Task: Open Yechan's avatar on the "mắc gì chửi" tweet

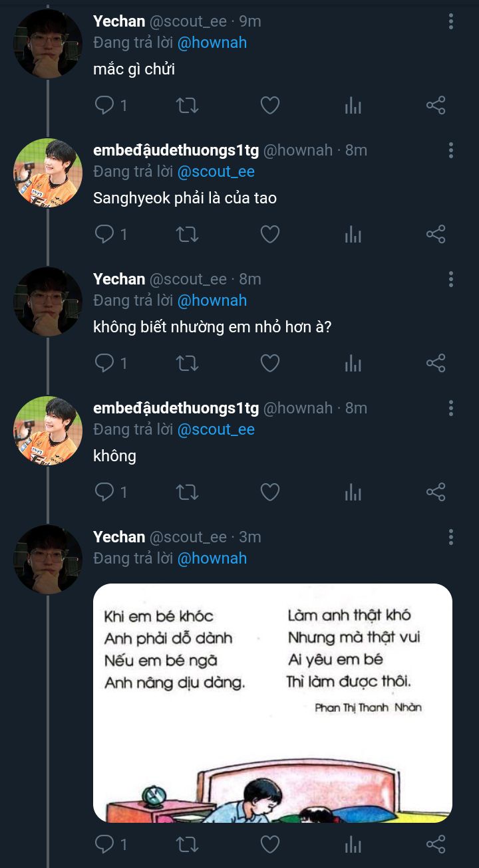Action: pyautogui.click(x=48, y=44)
